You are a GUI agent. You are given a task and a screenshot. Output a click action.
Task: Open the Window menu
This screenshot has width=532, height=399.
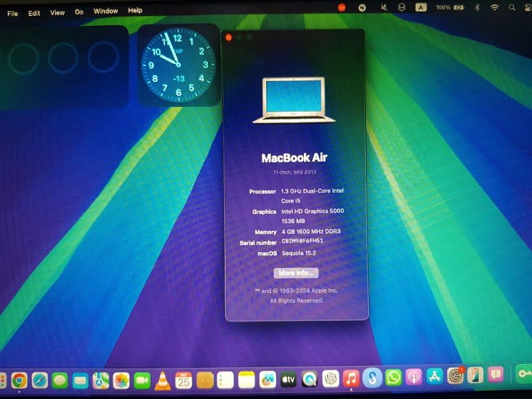[106, 11]
